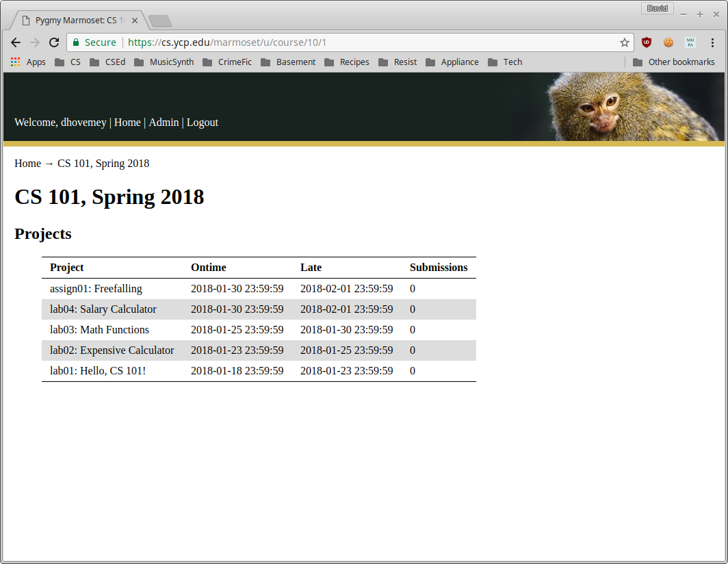728x564 pixels.
Task: Reload the current page
Action: tap(54, 42)
